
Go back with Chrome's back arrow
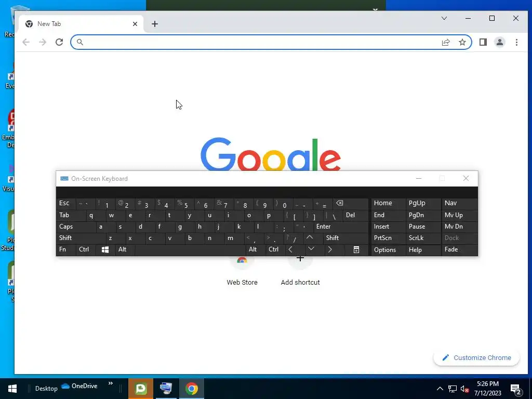click(26, 42)
